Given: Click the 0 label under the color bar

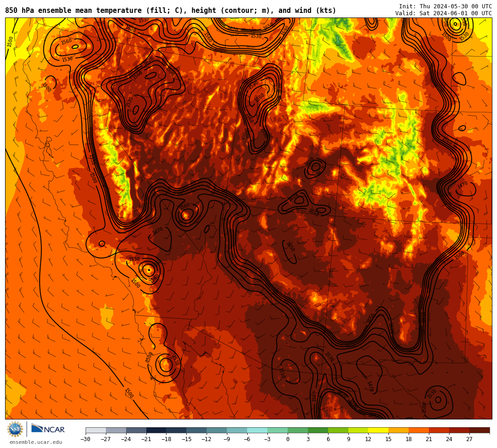Looking at the screenshot, I should tap(288, 439).
